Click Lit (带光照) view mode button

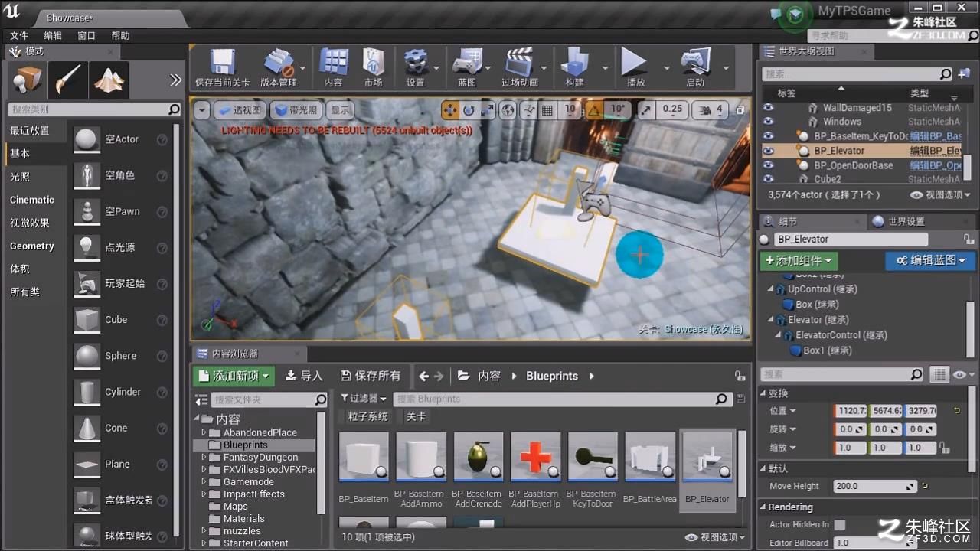click(296, 110)
